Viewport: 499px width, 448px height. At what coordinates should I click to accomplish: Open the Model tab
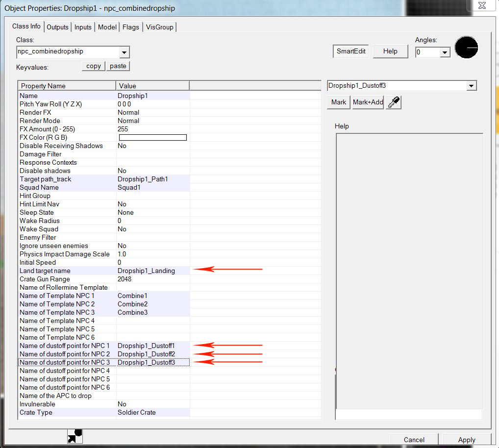(107, 27)
